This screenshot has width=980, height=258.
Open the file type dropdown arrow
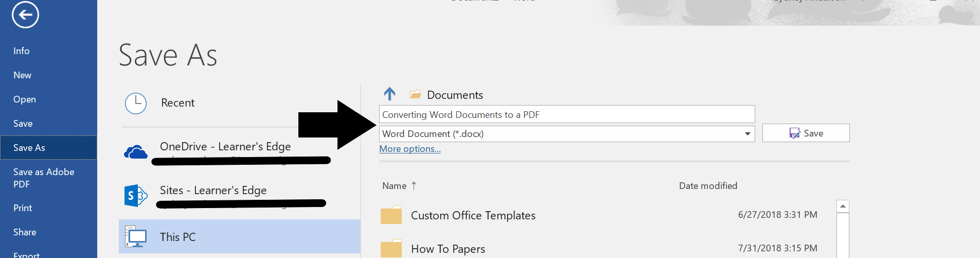747,134
